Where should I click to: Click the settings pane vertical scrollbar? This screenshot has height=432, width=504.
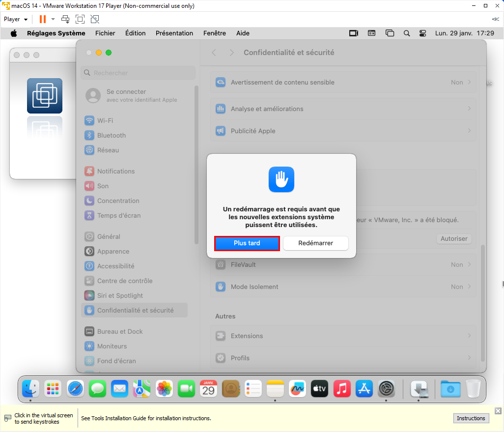482,303
